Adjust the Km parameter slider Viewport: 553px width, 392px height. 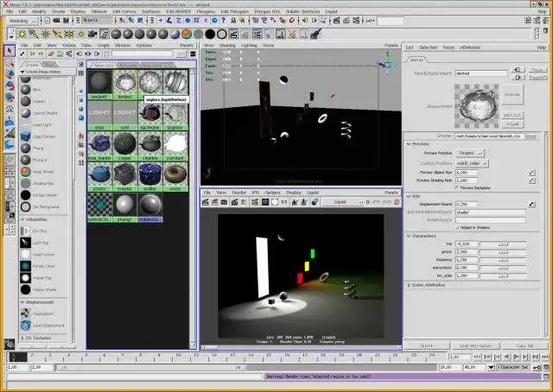tap(505, 244)
